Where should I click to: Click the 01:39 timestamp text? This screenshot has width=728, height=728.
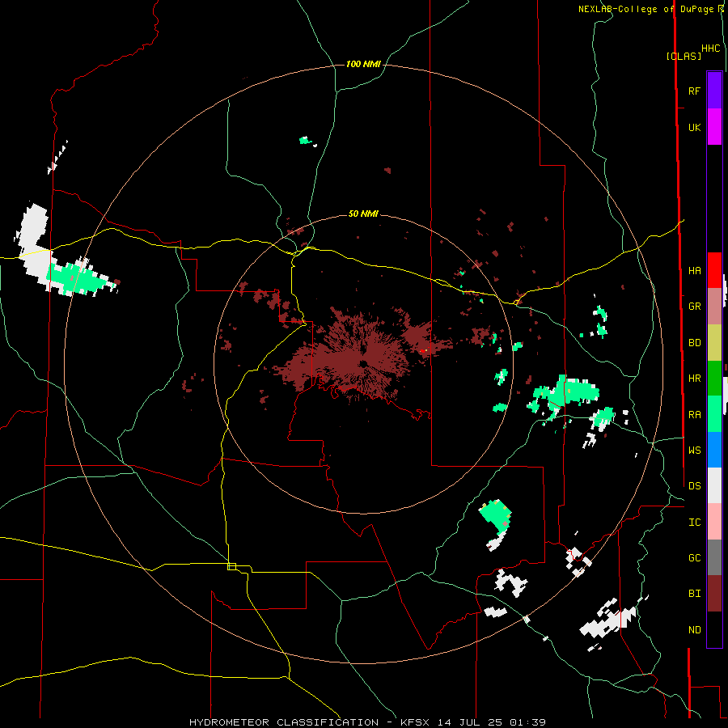pos(527,722)
